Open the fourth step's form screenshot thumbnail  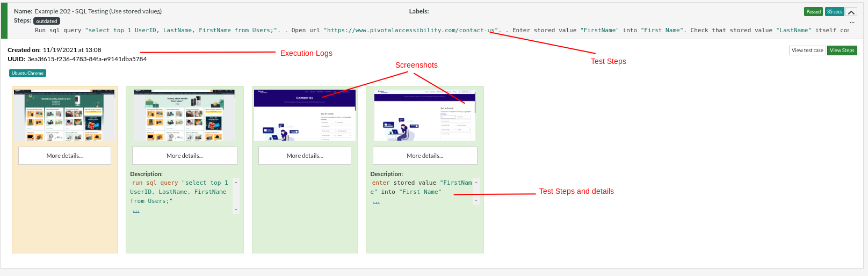pos(425,115)
